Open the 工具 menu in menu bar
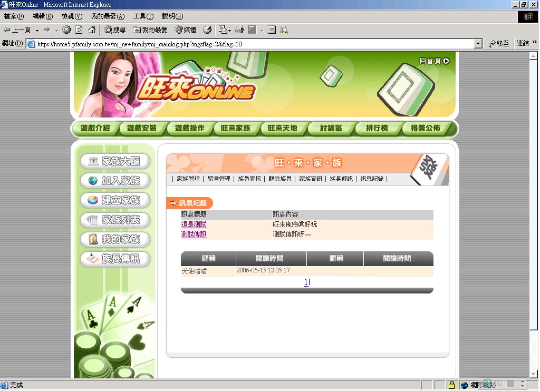The height and width of the screenshot is (392, 540). (x=143, y=16)
